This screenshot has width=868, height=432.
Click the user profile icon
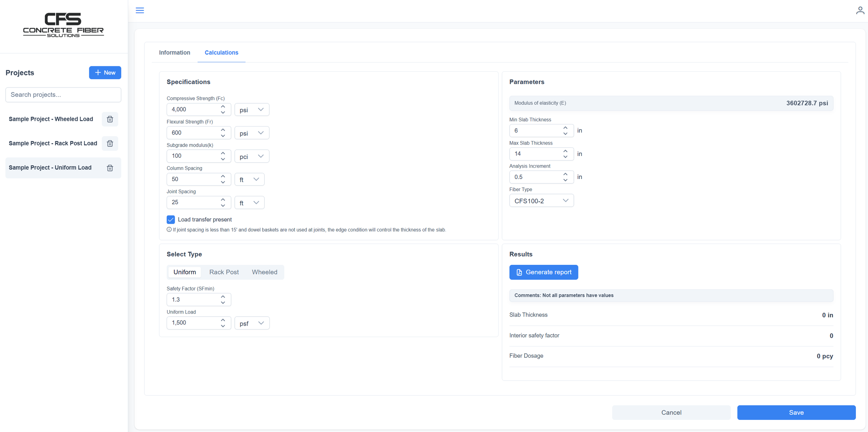click(860, 10)
